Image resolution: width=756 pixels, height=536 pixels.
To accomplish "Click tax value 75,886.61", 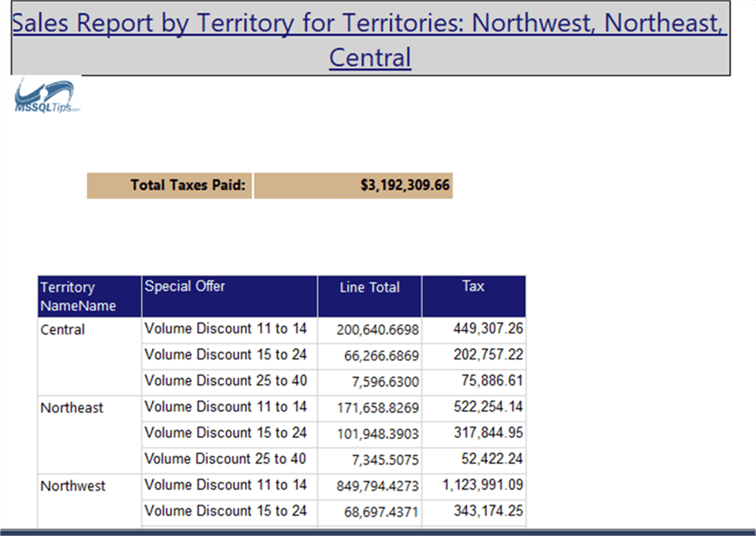I will click(474, 382).
